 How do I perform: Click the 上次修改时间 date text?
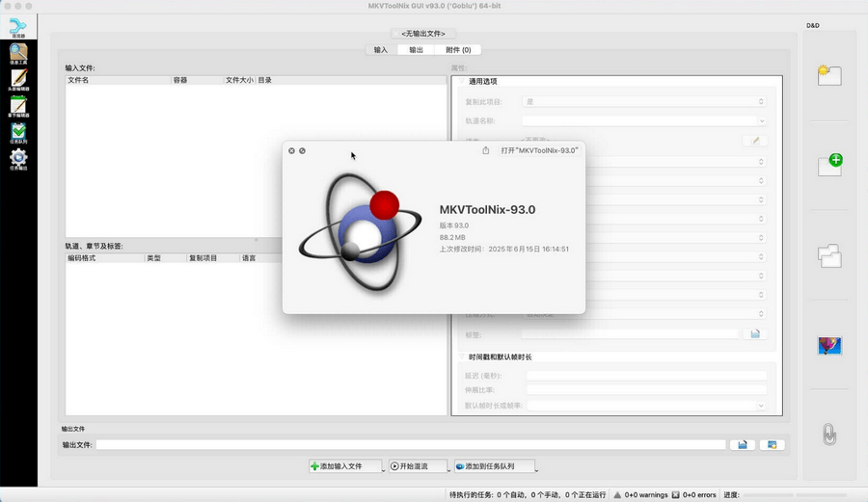503,250
